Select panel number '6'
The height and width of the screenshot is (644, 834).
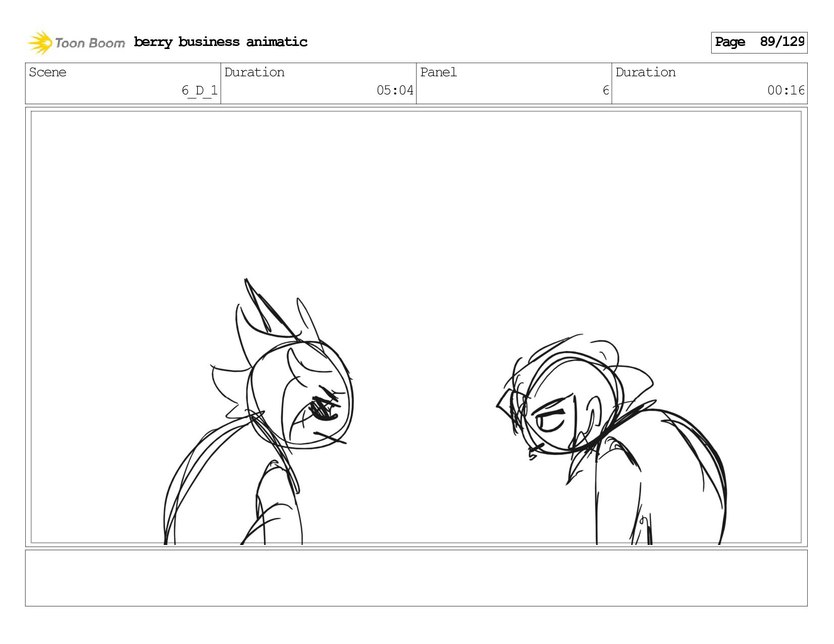[606, 90]
